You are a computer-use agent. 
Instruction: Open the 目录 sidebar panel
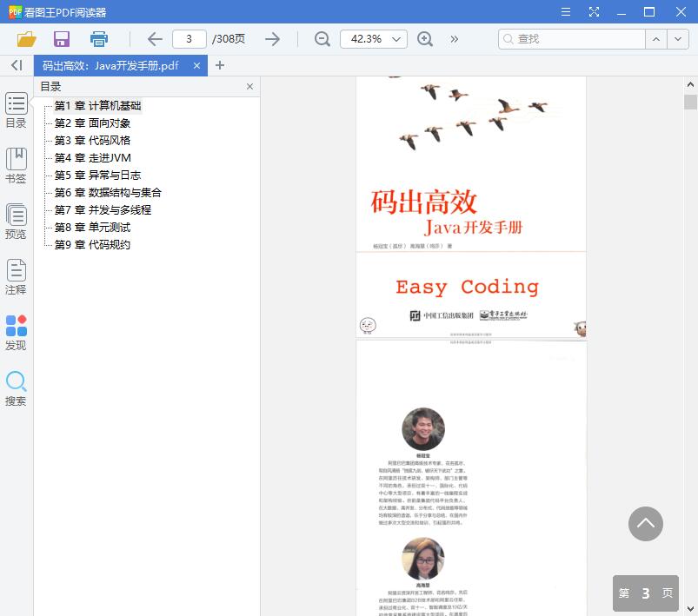click(16, 110)
